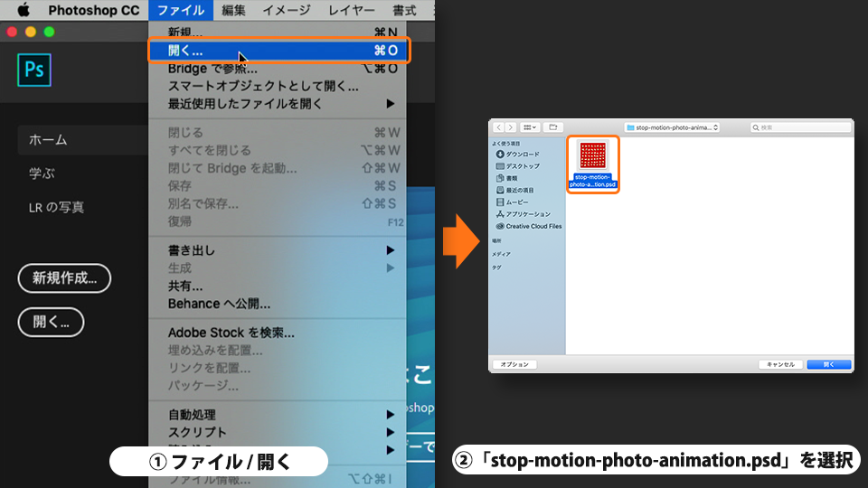Click the Photoshop CC app menu
Viewport: 868px width, 488px height.
(x=93, y=10)
